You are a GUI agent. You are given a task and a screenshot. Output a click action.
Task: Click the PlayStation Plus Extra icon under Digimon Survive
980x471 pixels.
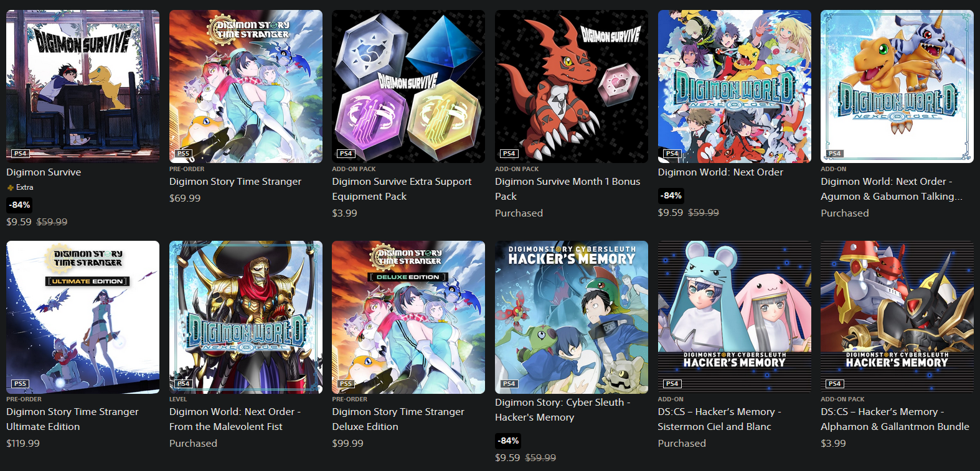click(10, 187)
